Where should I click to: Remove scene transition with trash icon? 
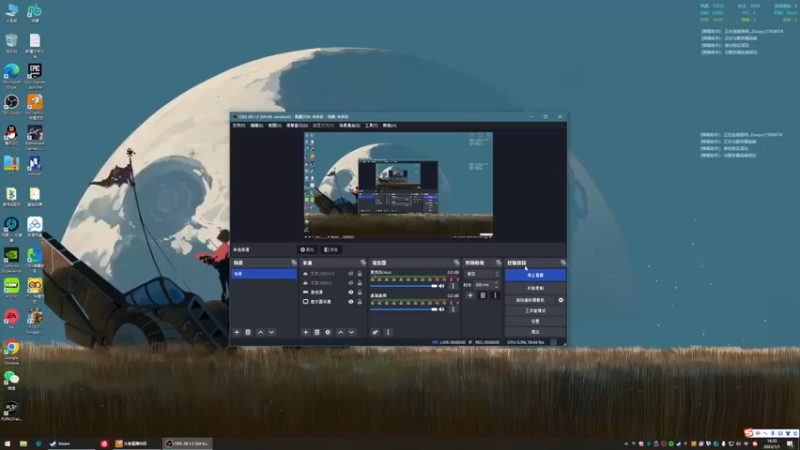[483, 295]
